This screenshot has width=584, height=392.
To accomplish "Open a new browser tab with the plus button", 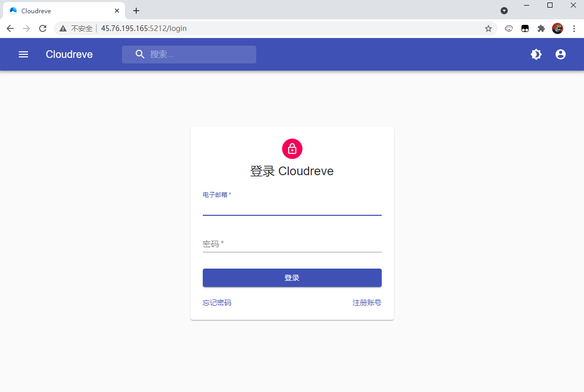I will 136,10.
